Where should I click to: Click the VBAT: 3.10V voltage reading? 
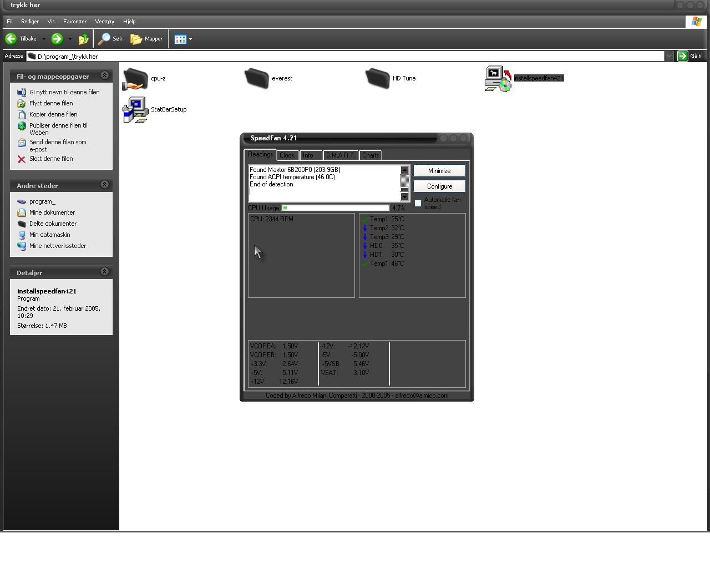click(x=345, y=373)
